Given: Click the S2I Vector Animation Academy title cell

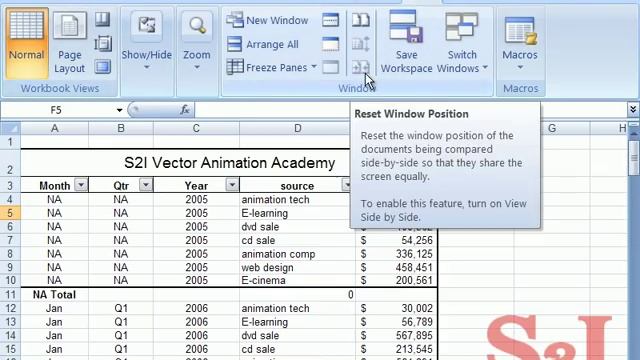Looking at the screenshot, I should click(229, 162).
